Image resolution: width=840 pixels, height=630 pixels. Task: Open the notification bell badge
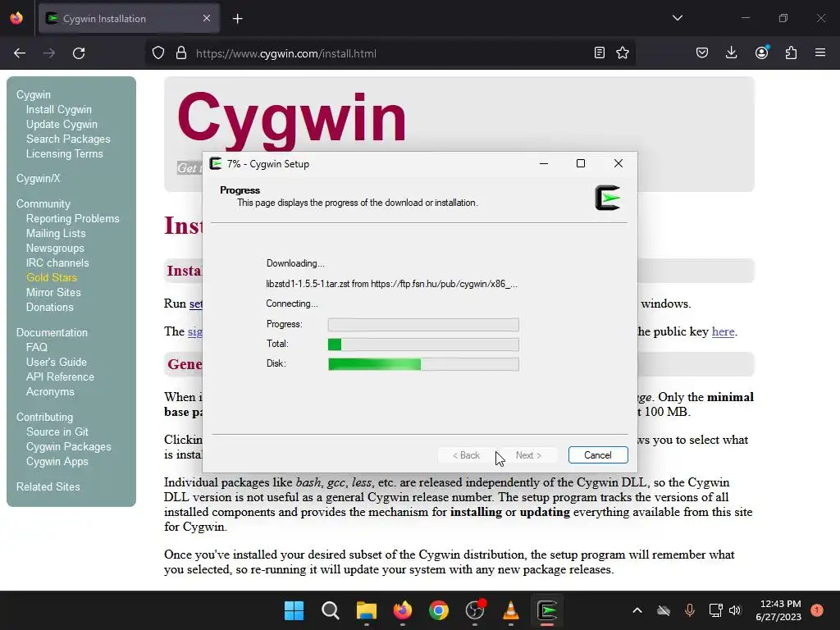coord(817,609)
